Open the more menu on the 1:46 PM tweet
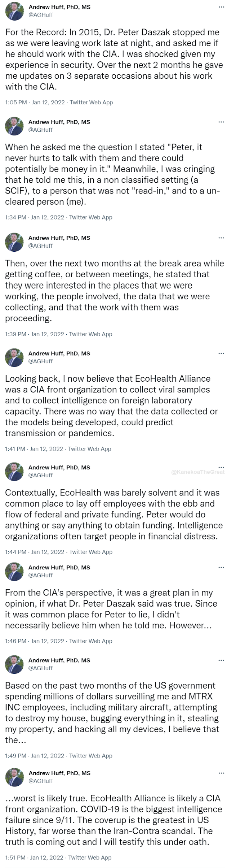 click(221, 567)
